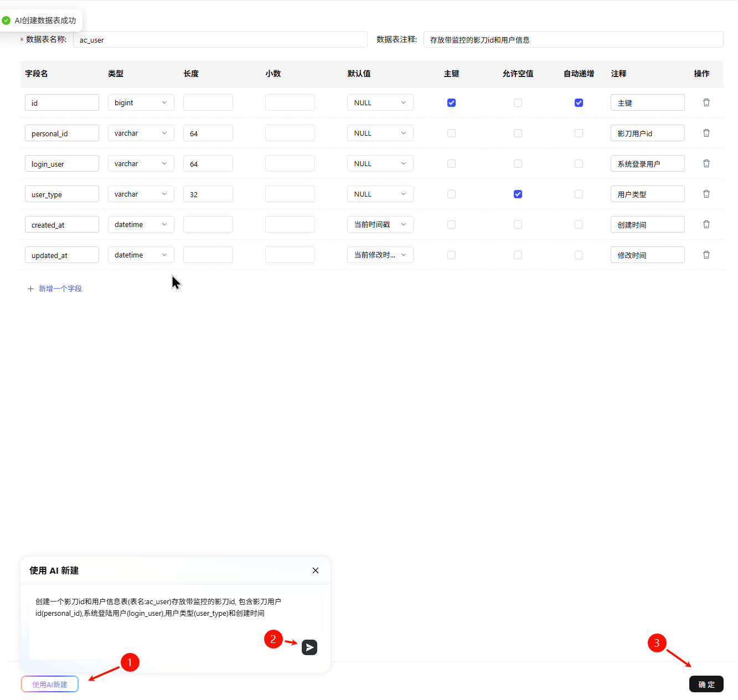Uncheck auto increment for id row
738x700 pixels.
579,102
